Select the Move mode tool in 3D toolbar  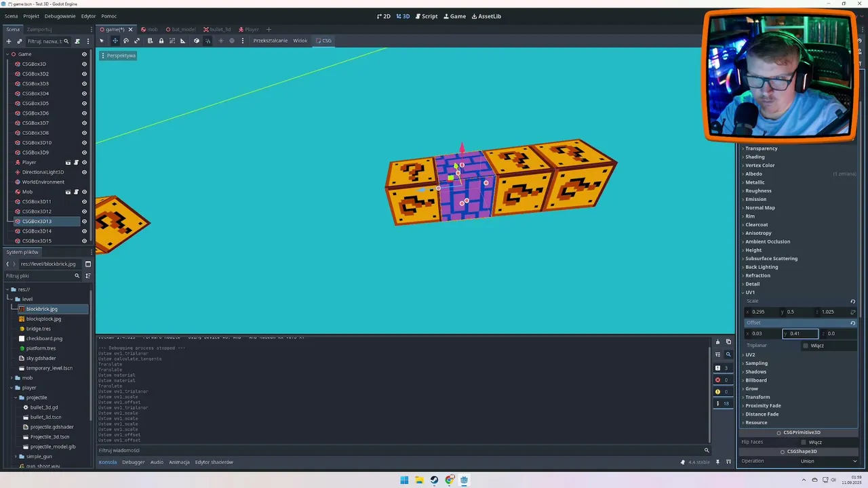(x=115, y=41)
